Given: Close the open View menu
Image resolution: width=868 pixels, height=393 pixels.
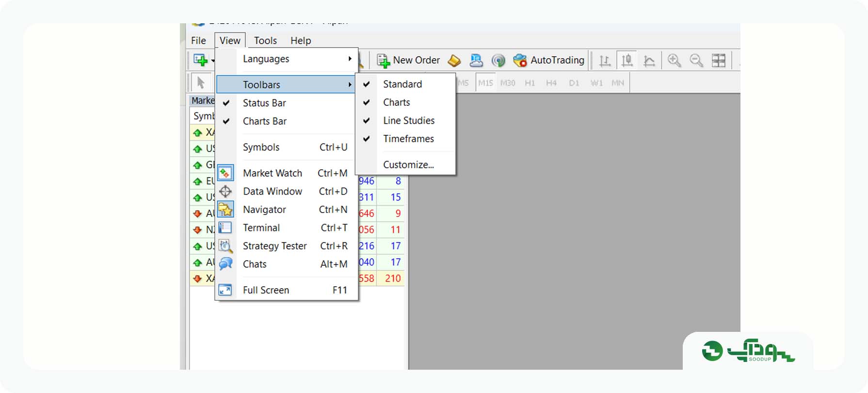Looking at the screenshot, I should coord(230,41).
